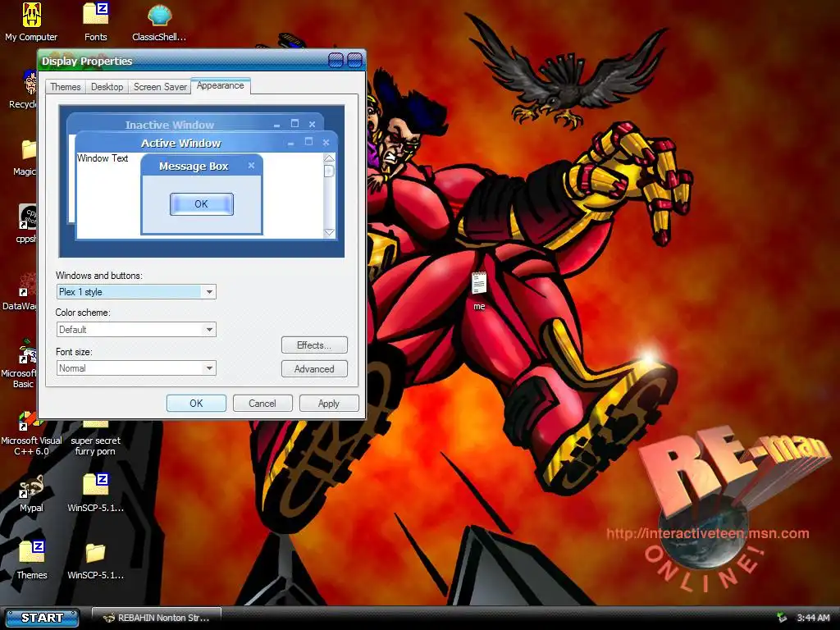
Task: Select the lower WinSCP-5.1 folder icon
Action: click(x=95, y=553)
